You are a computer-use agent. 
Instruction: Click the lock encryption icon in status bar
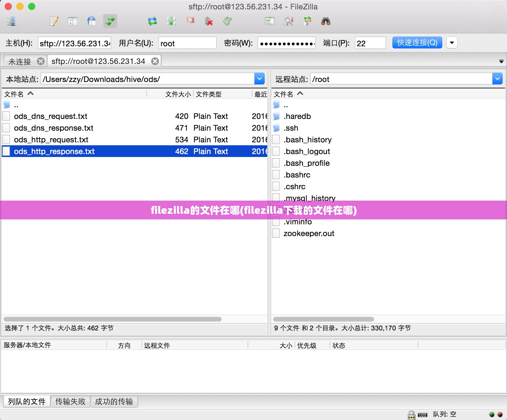(x=411, y=415)
